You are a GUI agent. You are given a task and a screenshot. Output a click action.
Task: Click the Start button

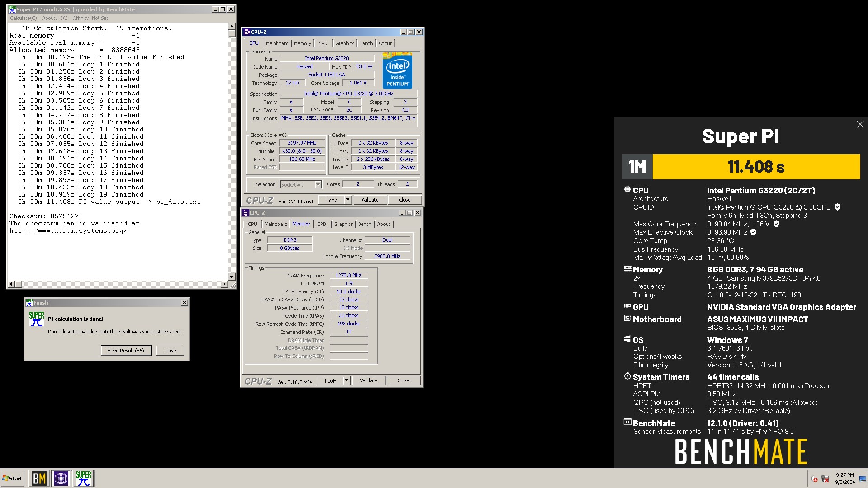13,478
